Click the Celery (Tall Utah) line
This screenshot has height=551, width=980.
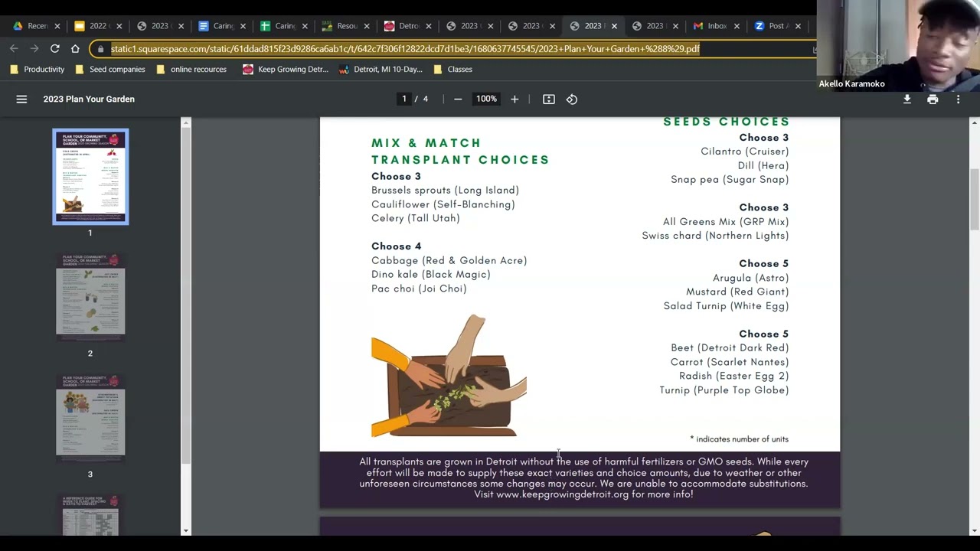415,218
